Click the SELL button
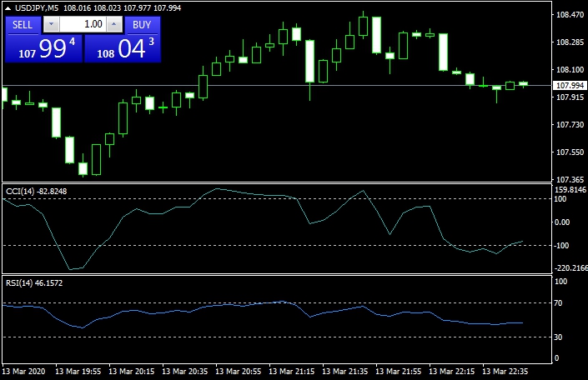Screen dimensions: 588x380 click(x=23, y=25)
